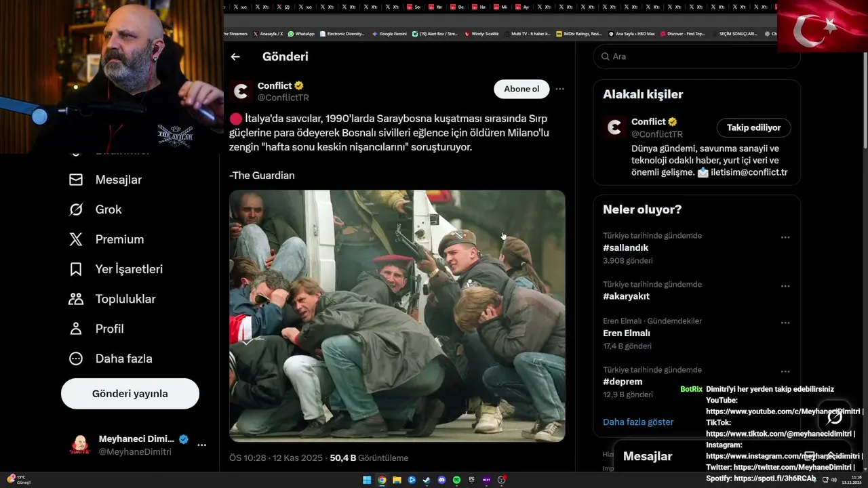Go back with the arrow beside Gönderi

(x=235, y=57)
